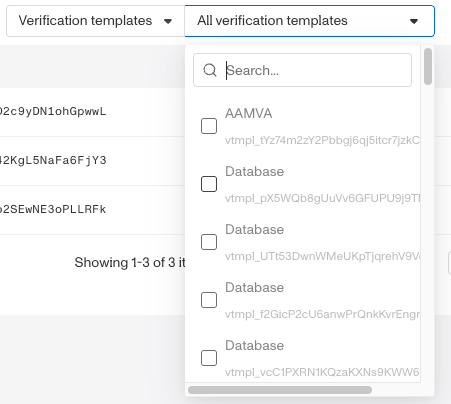Viewport: 451px width, 404px height.
Task: Check the Database vtmpl_vcC1PXRN checkbox
Action: point(209,358)
